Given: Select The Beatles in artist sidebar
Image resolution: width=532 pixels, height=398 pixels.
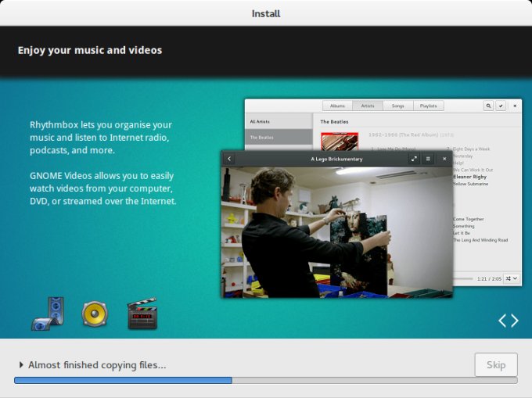Looking at the screenshot, I should click(279, 137).
